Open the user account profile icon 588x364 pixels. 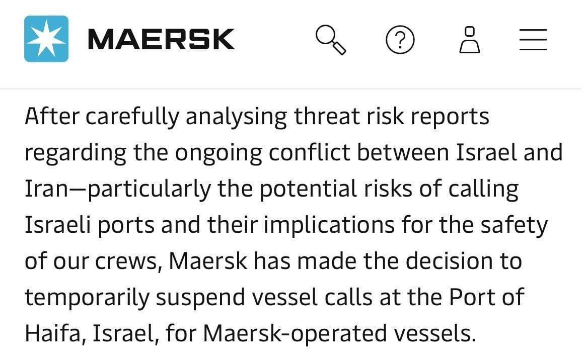pyautogui.click(x=469, y=39)
